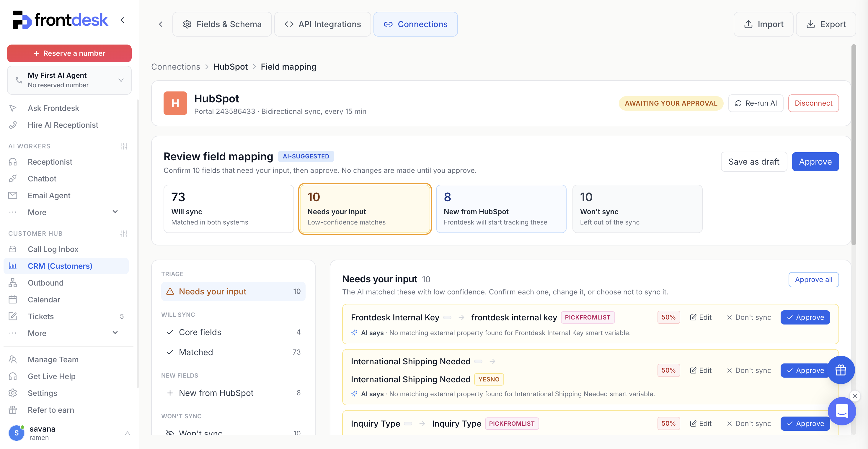Choose Don't sync for Frontdesk Internal Key
This screenshot has width=868, height=449.
tap(749, 317)
